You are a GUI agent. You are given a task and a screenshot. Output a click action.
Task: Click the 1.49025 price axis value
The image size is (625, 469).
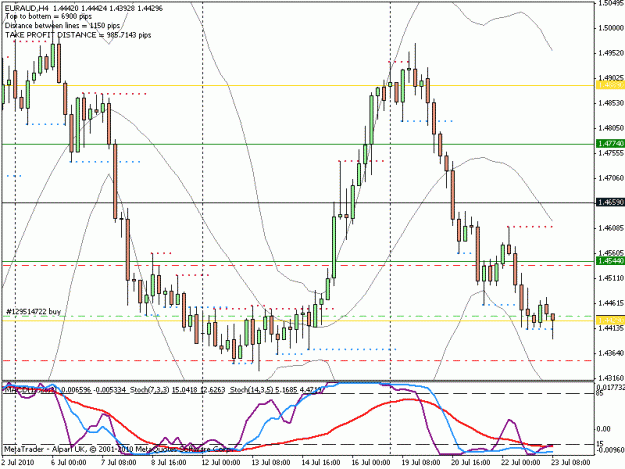tap(611, 78)
